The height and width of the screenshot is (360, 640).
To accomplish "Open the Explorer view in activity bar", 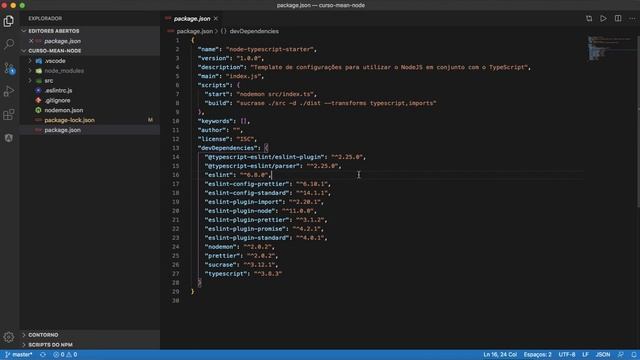I will (9, 21).
